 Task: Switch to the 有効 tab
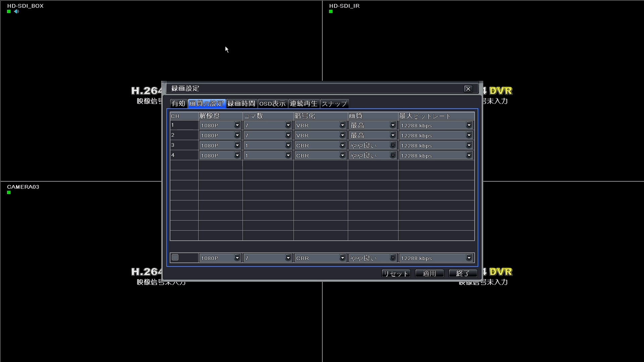pos(178,104)
